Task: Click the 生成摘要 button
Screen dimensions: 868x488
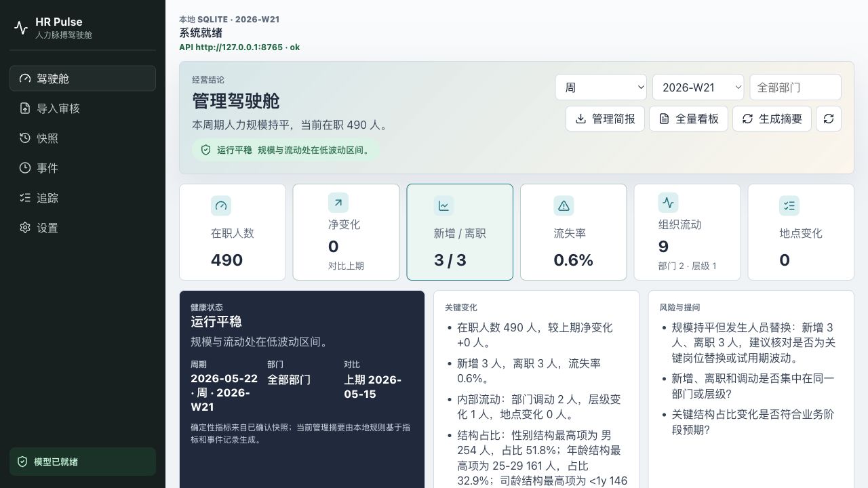Action: click(x=772, y=119)
